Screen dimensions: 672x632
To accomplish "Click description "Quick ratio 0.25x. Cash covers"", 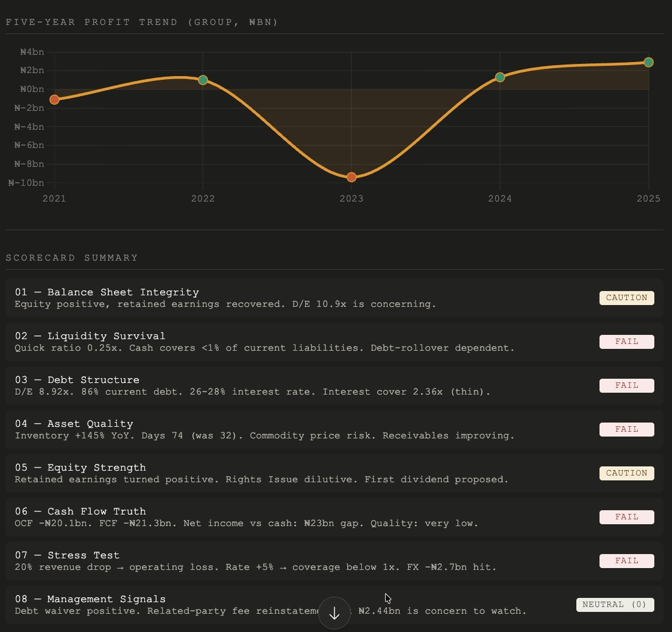I will pos(105,348).
